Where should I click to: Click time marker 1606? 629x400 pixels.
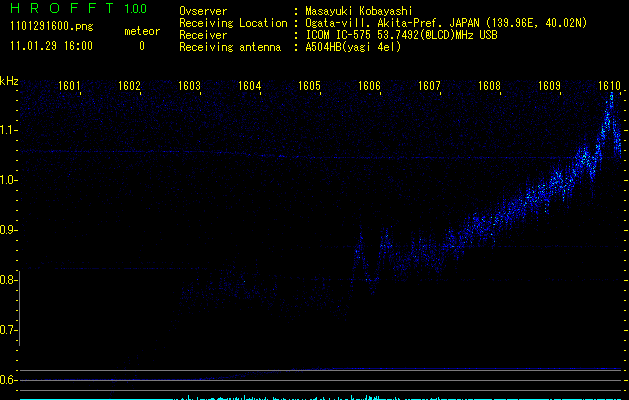369,86
